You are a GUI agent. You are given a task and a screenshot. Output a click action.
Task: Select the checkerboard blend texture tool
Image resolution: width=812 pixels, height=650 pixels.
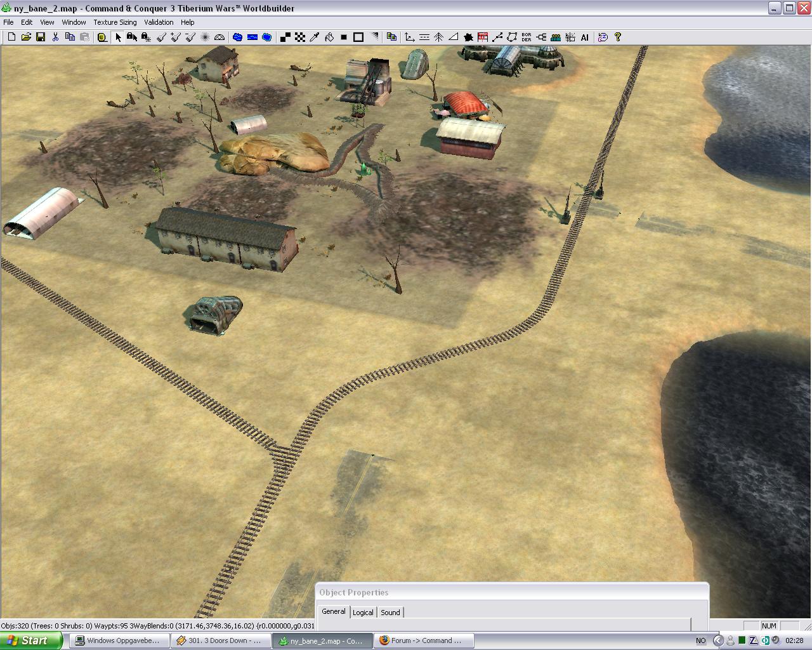[x=300, y=37]
